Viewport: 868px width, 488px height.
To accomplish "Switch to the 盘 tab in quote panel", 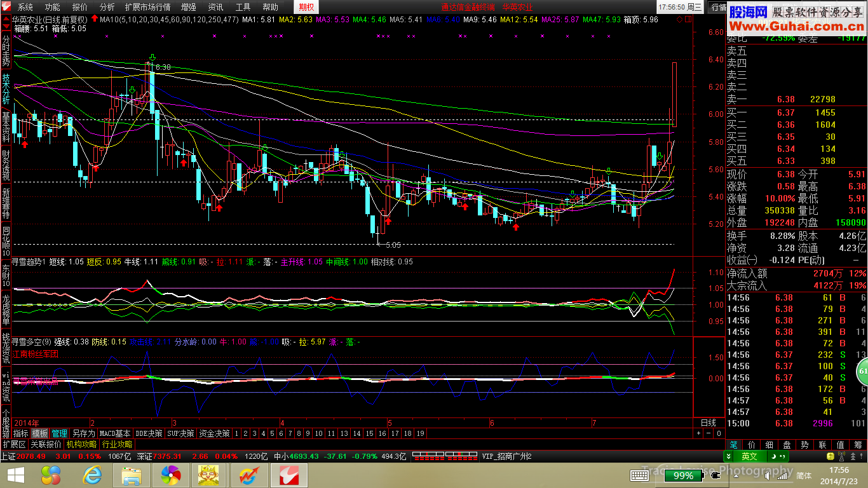I will coord(787,444).
